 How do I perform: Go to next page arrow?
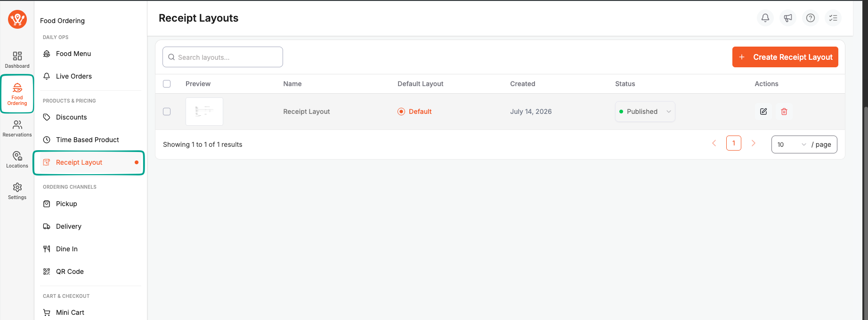(x=754, y=143)
